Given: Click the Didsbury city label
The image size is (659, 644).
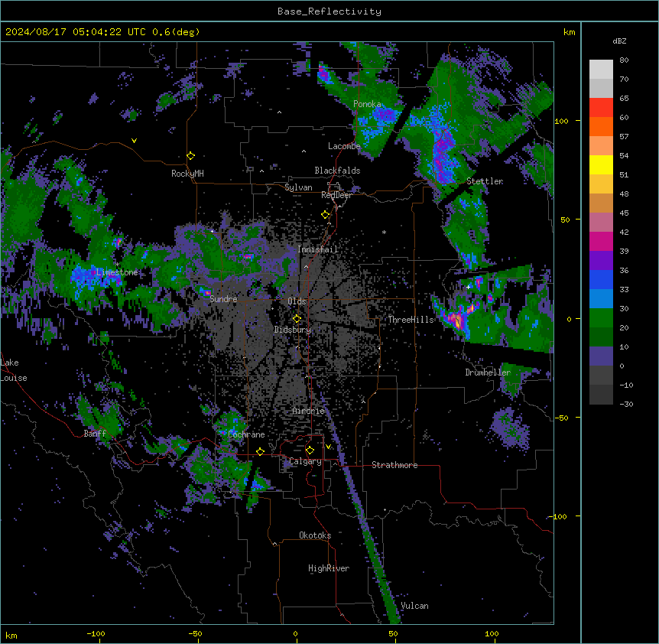Looking at the screenshot, I should pyautogui.click(x=293, y=330).
